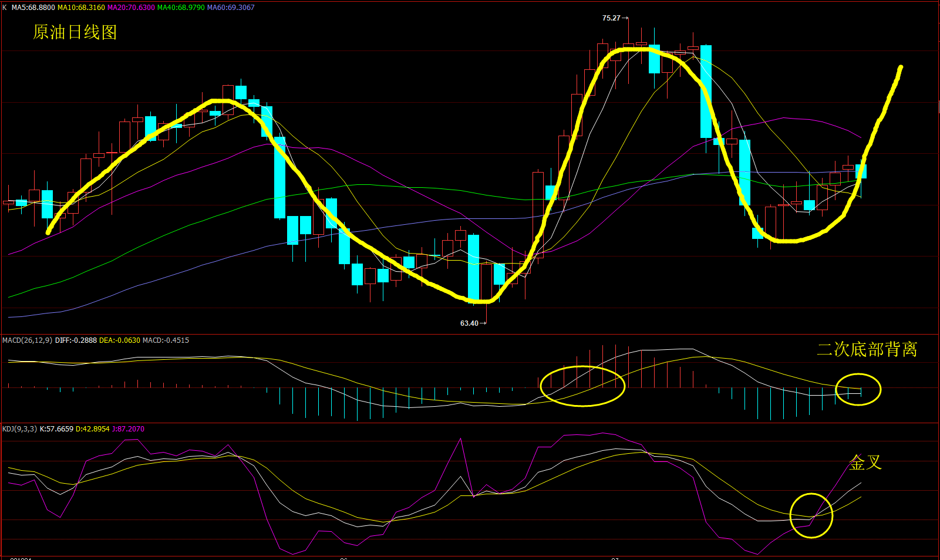Click the 原油日线图 chart title text
The width and height of the screenshot is (940, 560).
coord(75,32)
